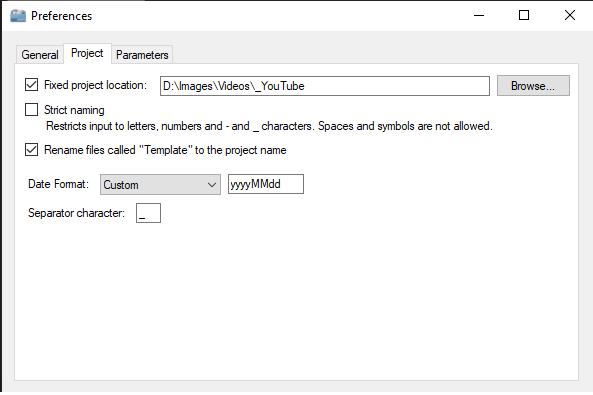Maximize the Preferences window
Viewport: 593px width, 395px height.
tap(524, 16)
